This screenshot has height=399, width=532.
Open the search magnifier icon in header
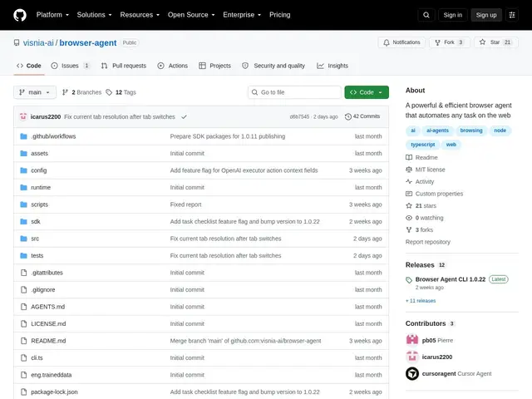[x=426, y=15]
